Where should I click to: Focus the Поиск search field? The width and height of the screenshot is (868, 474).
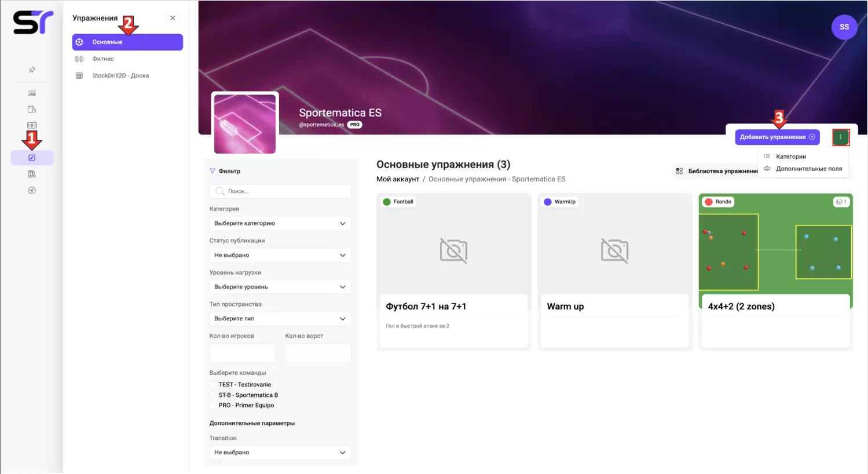280,191
